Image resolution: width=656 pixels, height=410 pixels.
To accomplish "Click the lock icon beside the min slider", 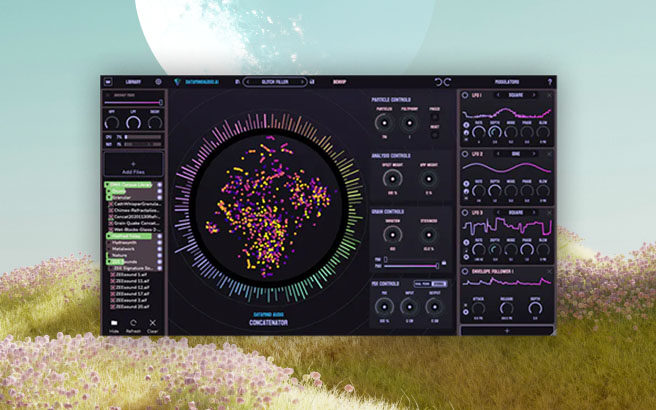I will tap(443, 263).
